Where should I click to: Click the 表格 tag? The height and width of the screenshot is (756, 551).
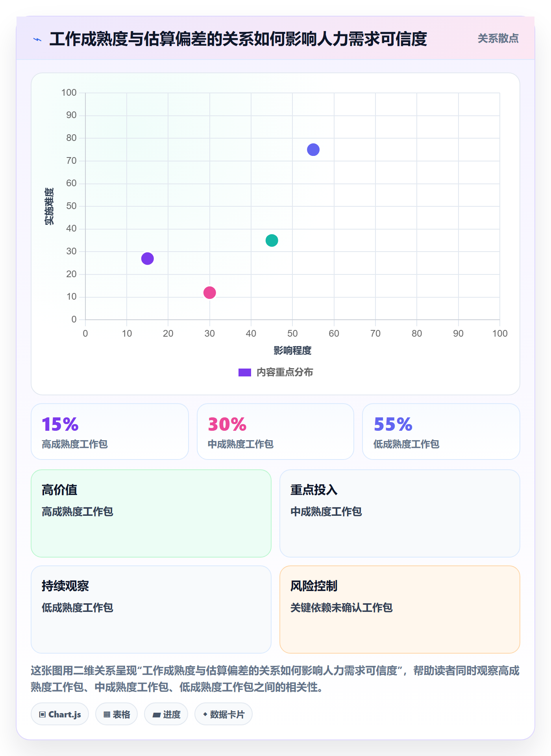(x=116, y=714)
